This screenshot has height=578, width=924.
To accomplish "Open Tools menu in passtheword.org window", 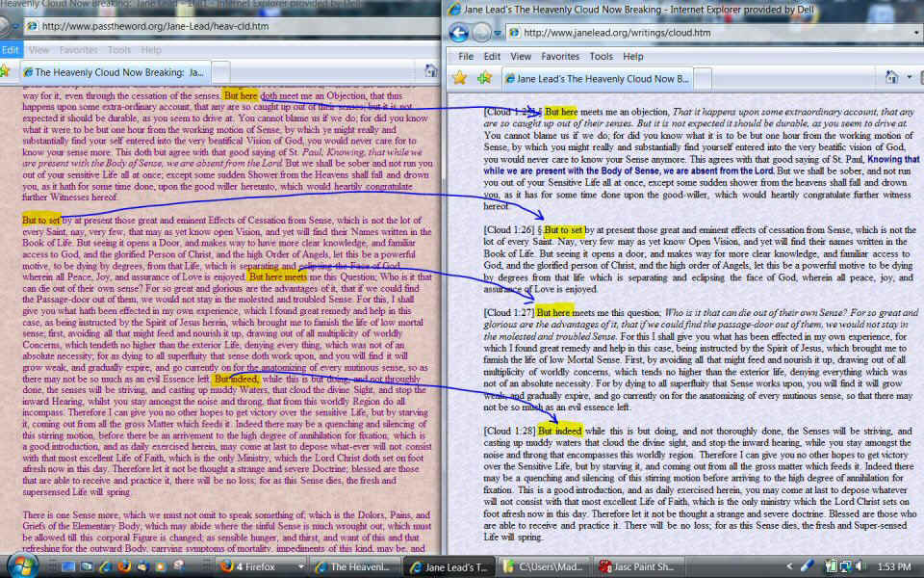I will [119, 50].
